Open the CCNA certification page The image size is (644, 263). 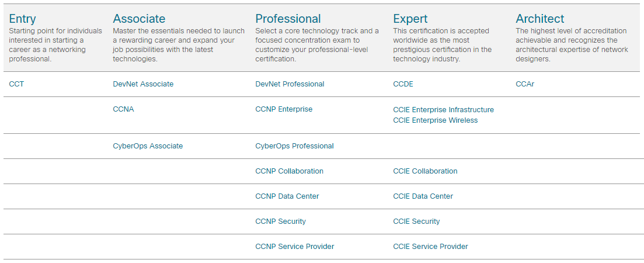[123, 109]
